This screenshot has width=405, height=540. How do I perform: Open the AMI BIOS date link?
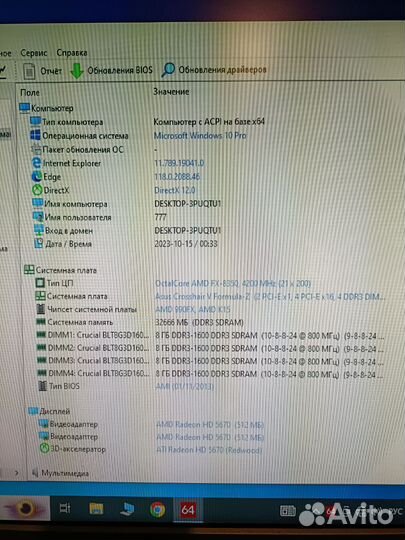(185, 386)
